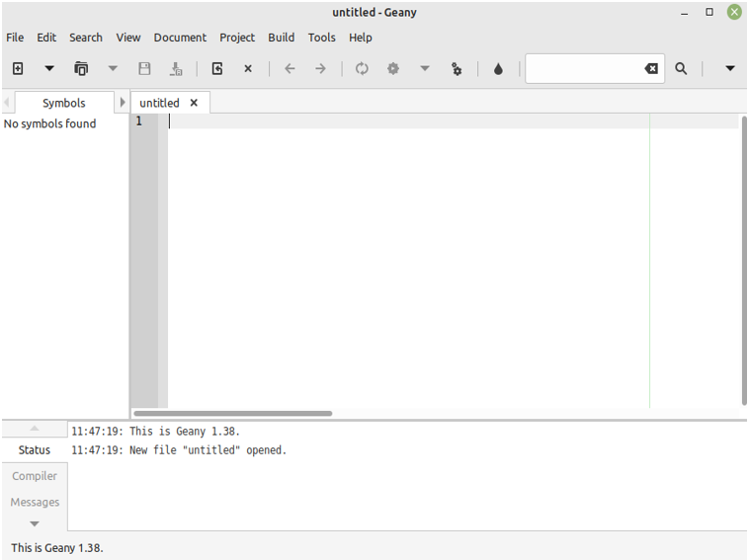The image size is (749, 560).
Task: Click inside the toolbar search text field
Action: click(x=583, y=69)
